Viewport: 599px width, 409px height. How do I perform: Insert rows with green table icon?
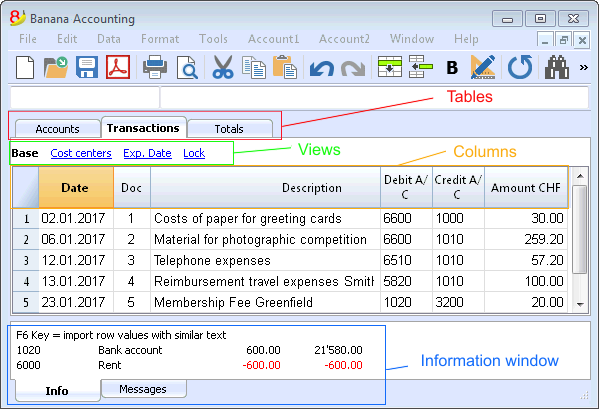coord(390,67)
